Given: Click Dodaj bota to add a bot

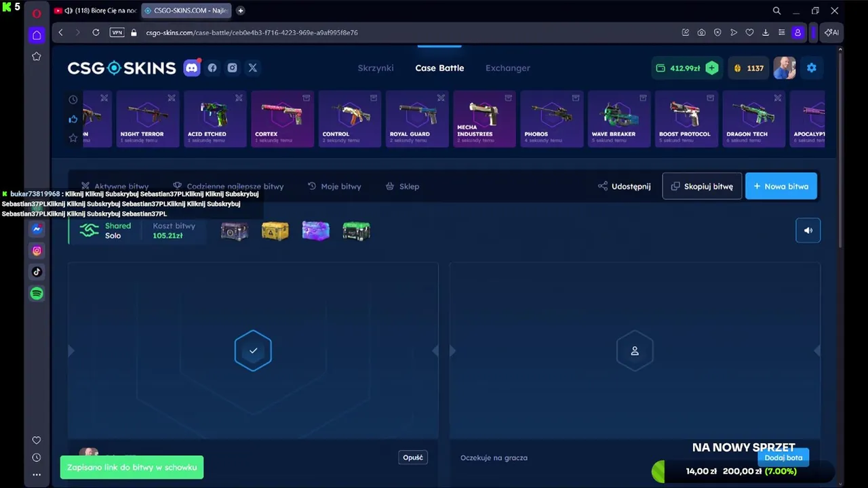Looking at the screenshot, I should 783,457.
